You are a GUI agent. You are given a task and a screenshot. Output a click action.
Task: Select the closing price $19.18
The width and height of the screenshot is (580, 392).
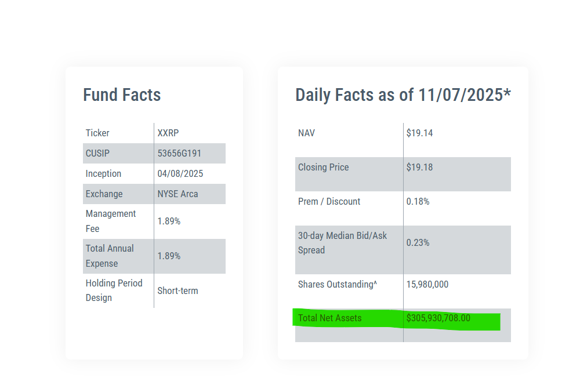click(419, 168)
